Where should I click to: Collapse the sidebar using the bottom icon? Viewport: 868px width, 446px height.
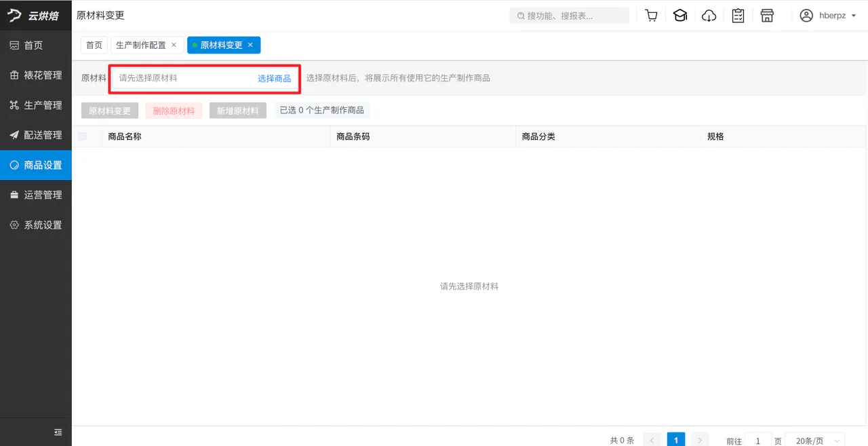pos(58,432)
